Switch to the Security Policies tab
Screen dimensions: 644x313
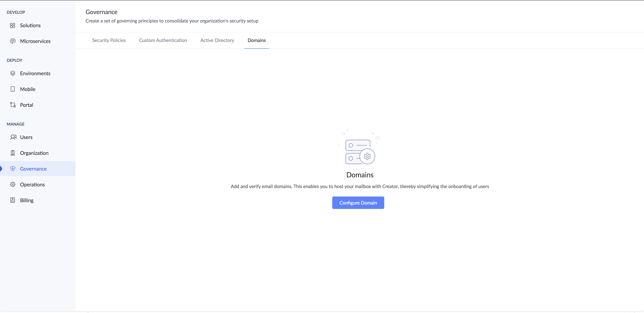pos(109,40)
